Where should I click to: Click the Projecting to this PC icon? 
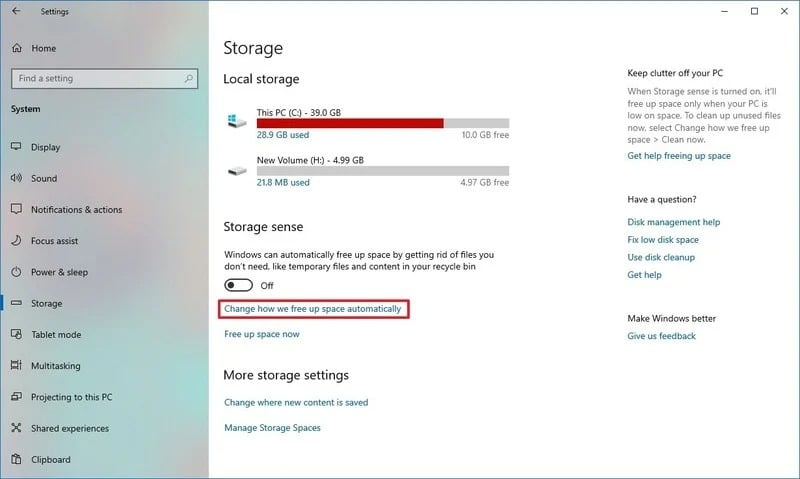tap(16, 396)
